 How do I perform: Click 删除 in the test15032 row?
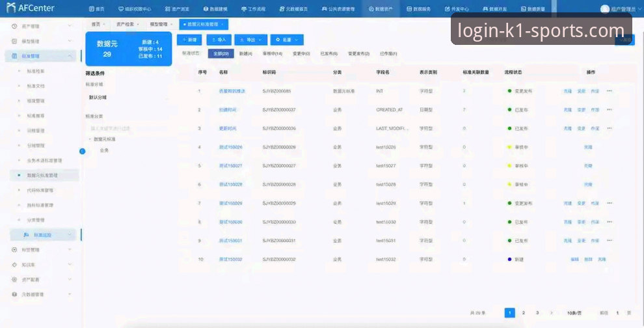pyautogui.click(x=588, y=260)
